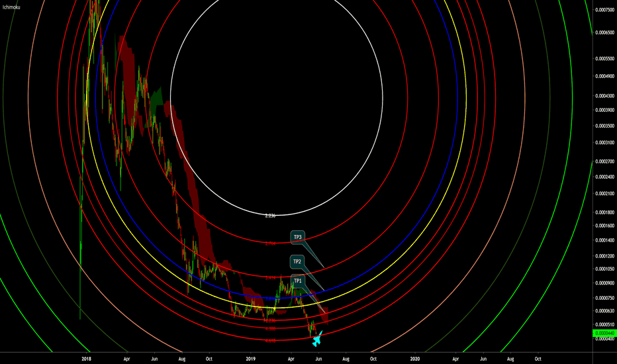Select the TP2 callout label
This screenshot has height=364, width=617.
297,261
